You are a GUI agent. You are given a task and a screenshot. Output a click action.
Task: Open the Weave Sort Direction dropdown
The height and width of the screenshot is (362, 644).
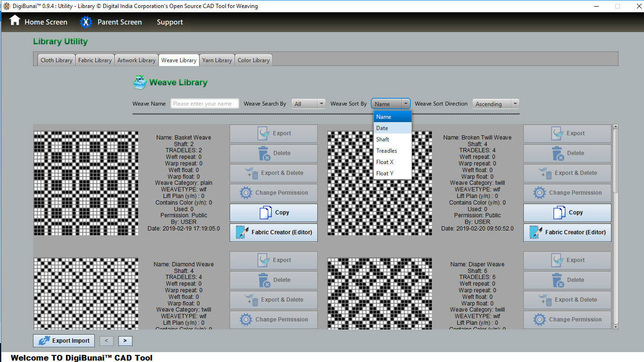pyautogui.click(x=495, y=104)
